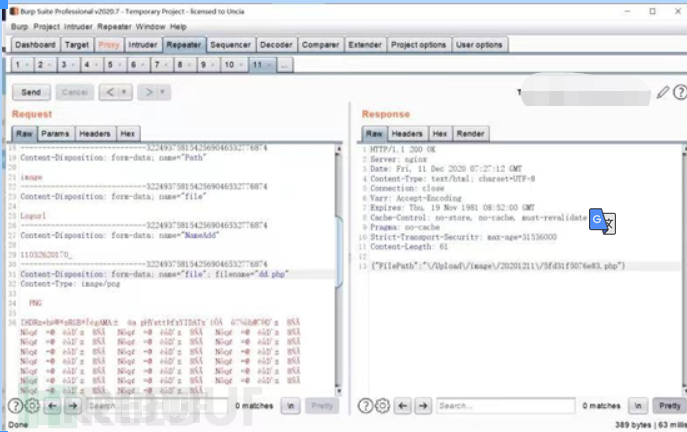This screenshot has height=432, width=687.
Task: Click the Google Translate floating icon
Action: 602,221
